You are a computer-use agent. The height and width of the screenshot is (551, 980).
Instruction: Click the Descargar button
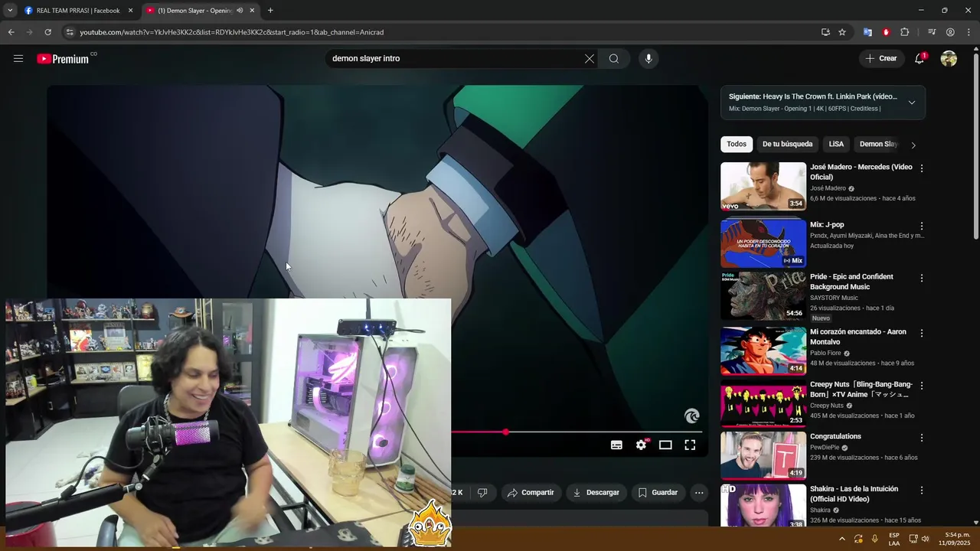tap(596, 492)
